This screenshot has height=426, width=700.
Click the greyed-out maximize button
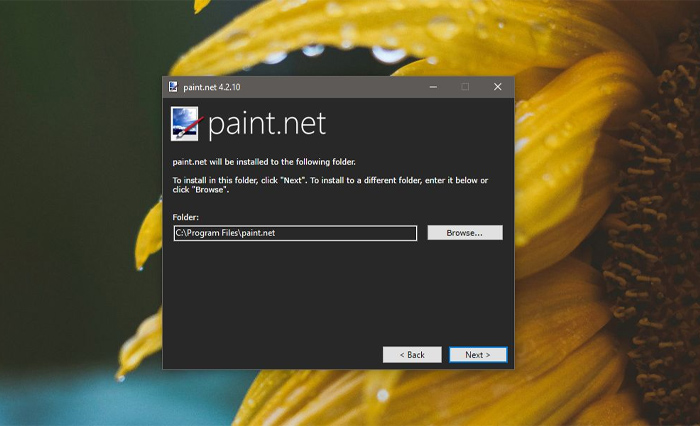coord(465,87)
